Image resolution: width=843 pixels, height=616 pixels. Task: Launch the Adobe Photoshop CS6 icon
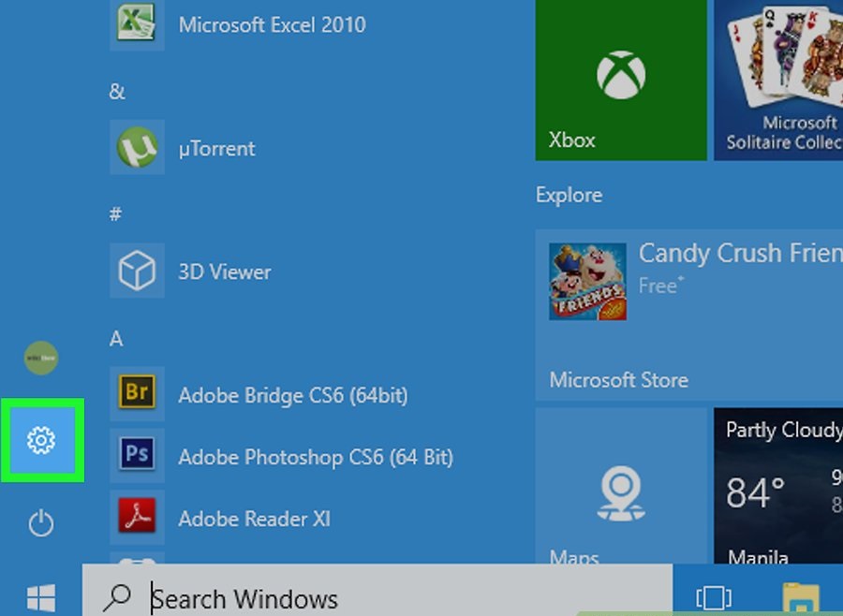coord(137,455)
